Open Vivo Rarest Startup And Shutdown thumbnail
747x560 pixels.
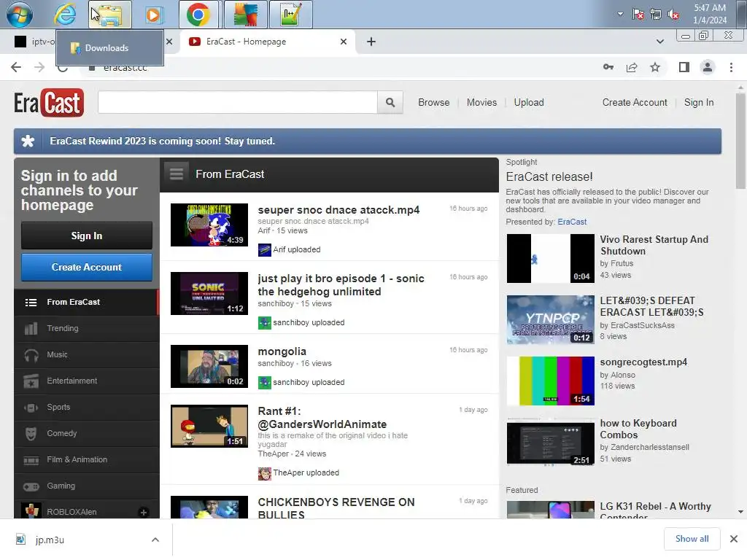coord(550,259)
